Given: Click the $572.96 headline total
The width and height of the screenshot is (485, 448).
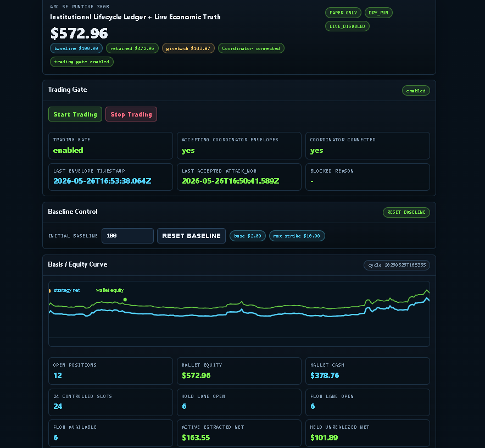Looking at the screenshot, I should tap(79, 33).
